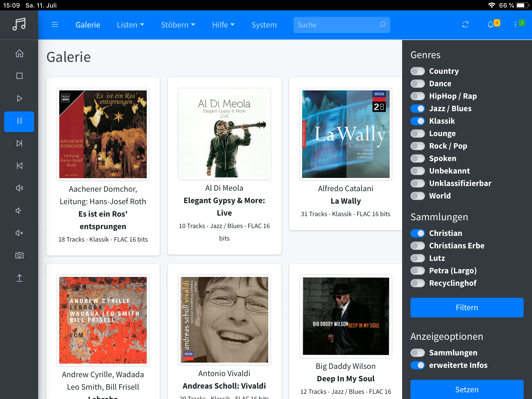Screen dimensions: 532x399
Task: Click the Wi-Fi status icon
Action: [491, 5]
